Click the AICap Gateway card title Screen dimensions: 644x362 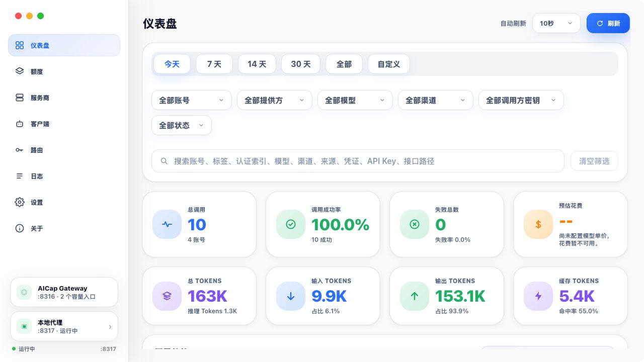(x=62, y=288)
